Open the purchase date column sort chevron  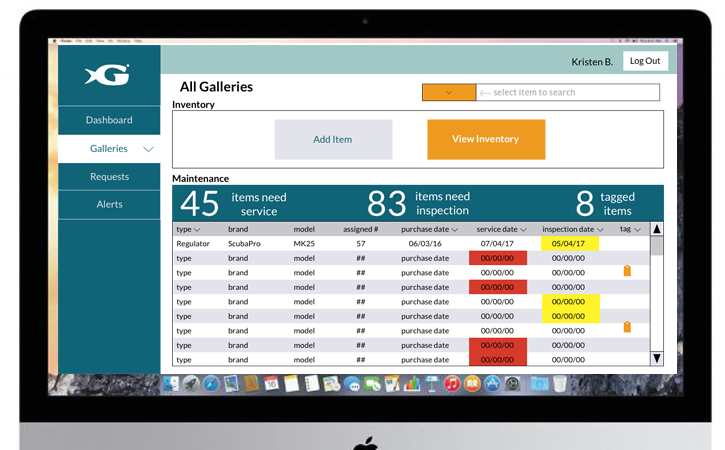455,230
